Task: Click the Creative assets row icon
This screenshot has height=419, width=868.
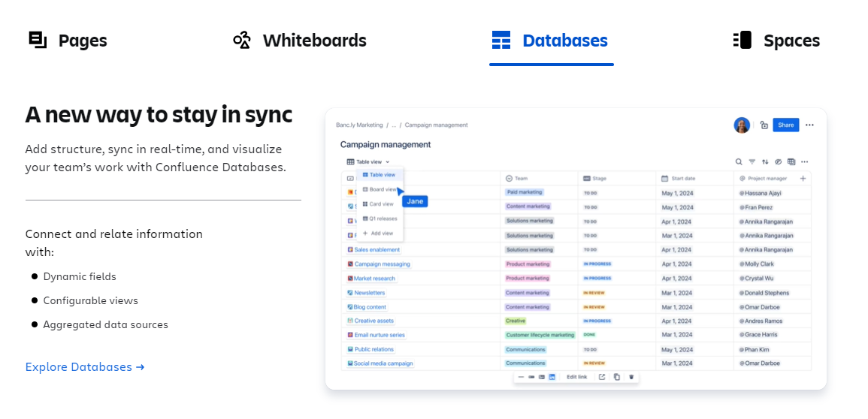Action: coord(350,321)
